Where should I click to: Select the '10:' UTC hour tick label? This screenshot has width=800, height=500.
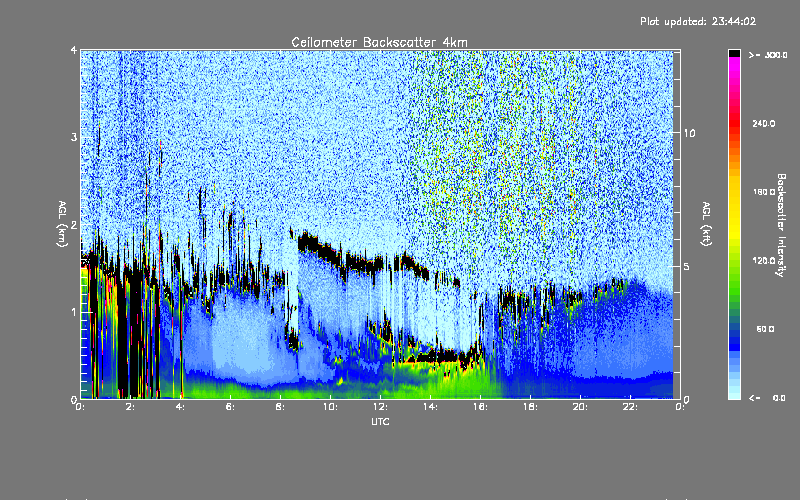coord(330,407)
